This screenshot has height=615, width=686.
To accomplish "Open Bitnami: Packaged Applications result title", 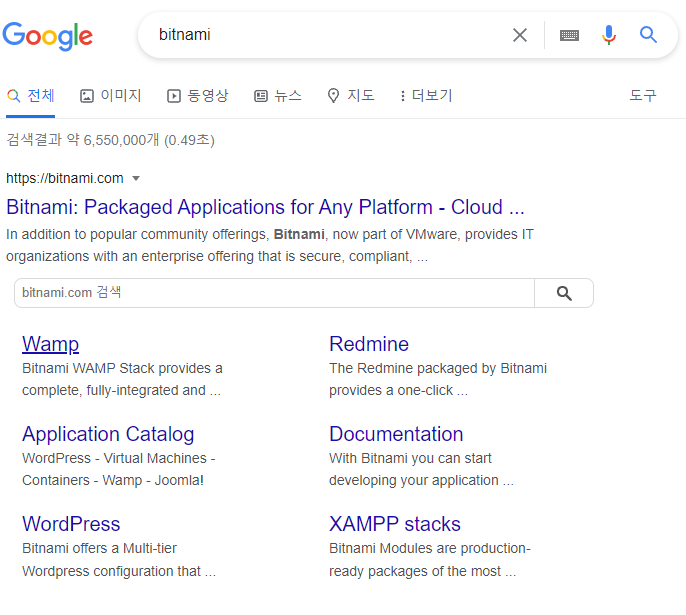I will coord(265,207).
